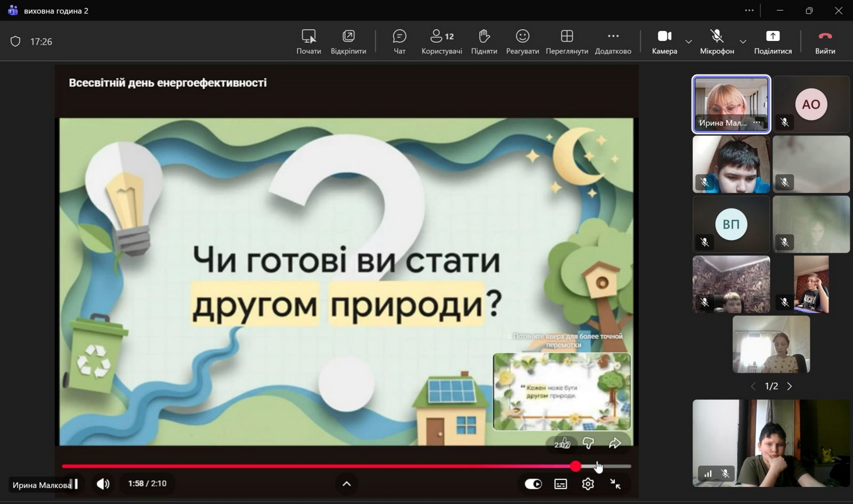Open the Переглянути view options

[566, 42]
